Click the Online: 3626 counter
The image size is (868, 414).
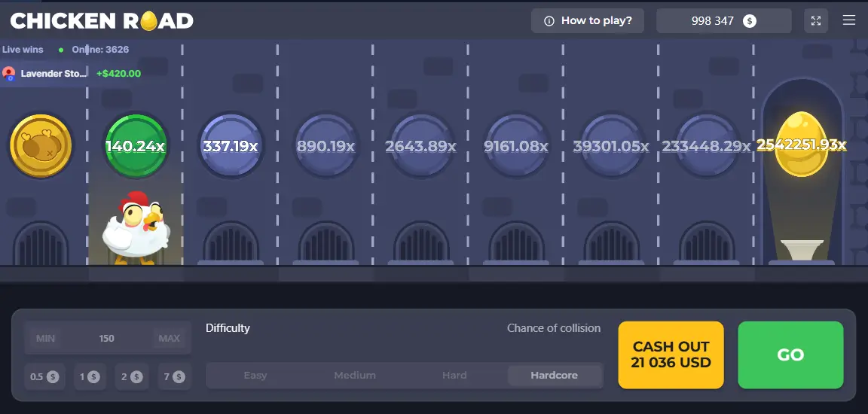[x=100, y=49]
